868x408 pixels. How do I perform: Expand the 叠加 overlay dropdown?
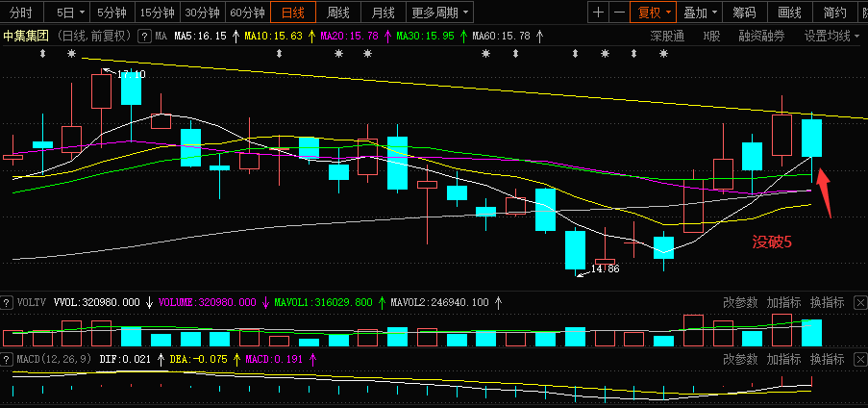[x=700, y=13]
